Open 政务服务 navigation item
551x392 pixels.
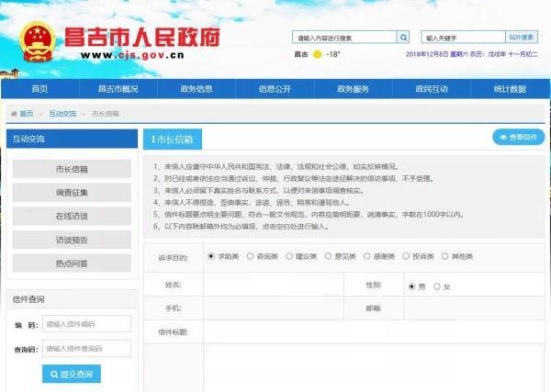click(x=354, y=89)
